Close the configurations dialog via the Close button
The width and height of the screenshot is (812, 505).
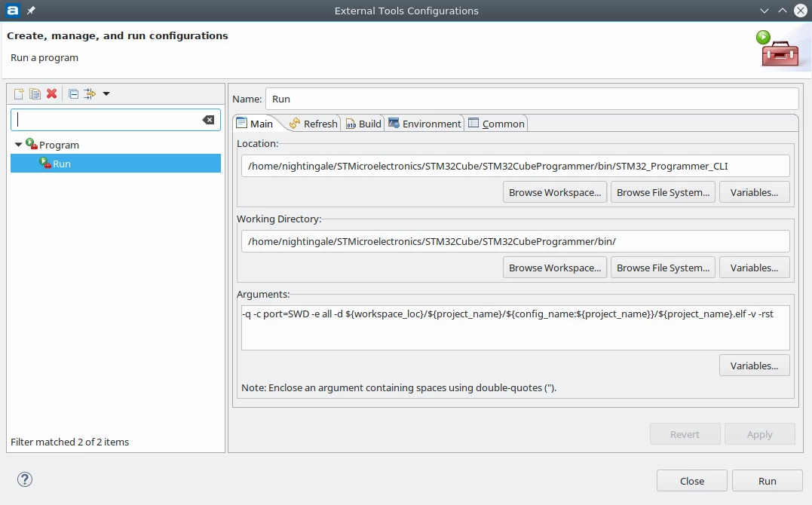tap(692, 481)
